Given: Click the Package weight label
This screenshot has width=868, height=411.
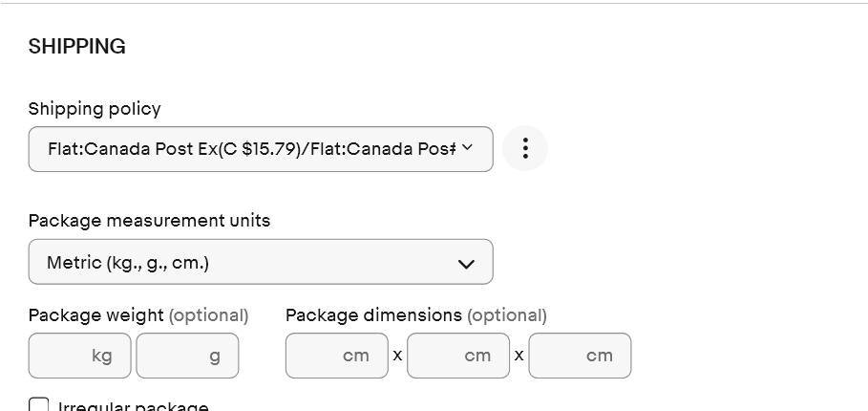Looking at the screenshot, I should point(96,315).
